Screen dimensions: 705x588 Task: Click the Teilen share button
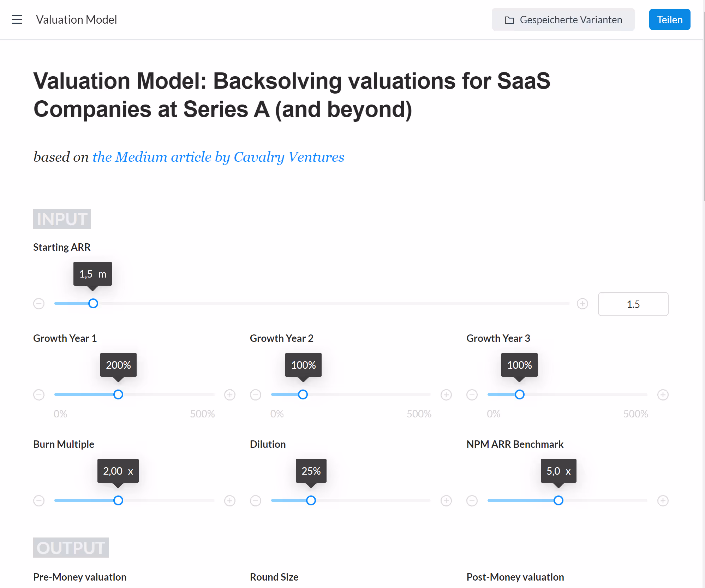669,19
